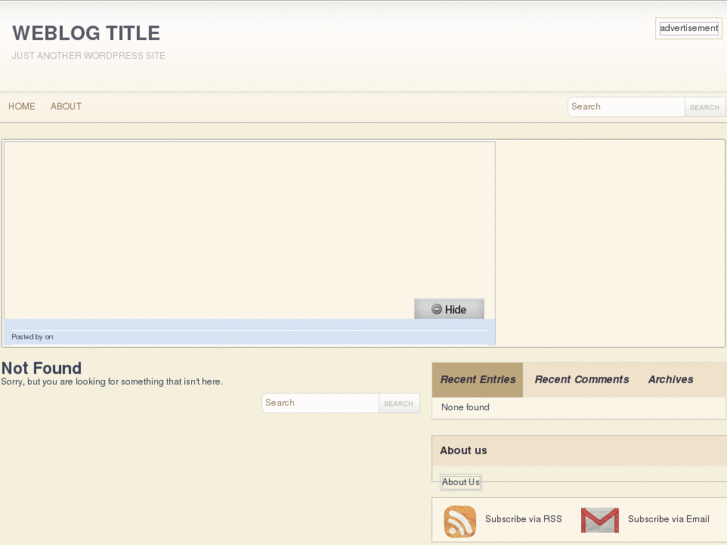Click the orange RSS feed icon
The width and height of the screenshot is (727, 545).
tap(459, 521)
